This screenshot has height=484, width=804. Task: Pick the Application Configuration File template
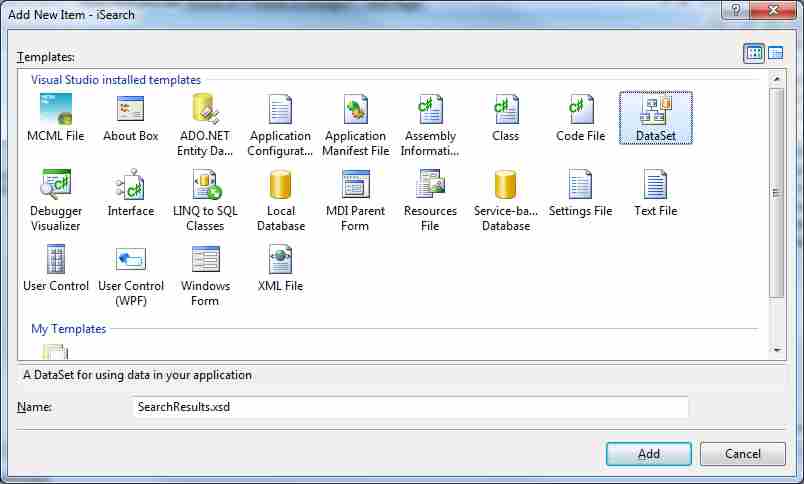[x=280, y=125]
